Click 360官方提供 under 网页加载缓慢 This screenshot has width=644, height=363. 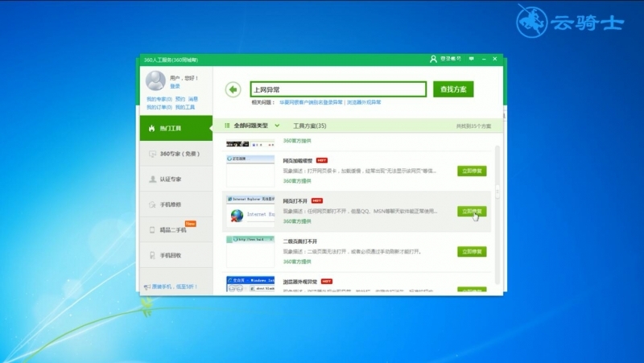pyautogui.click(x=297, y=180)
